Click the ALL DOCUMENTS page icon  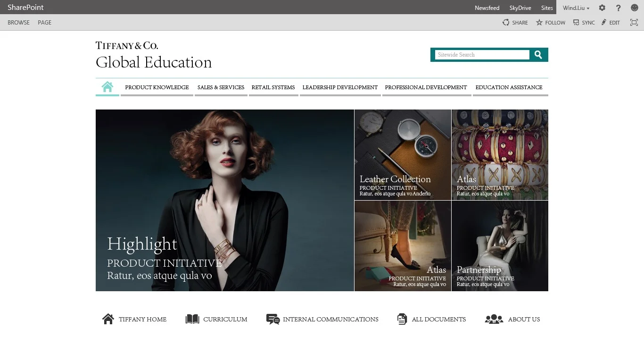[x=402, y=319]
